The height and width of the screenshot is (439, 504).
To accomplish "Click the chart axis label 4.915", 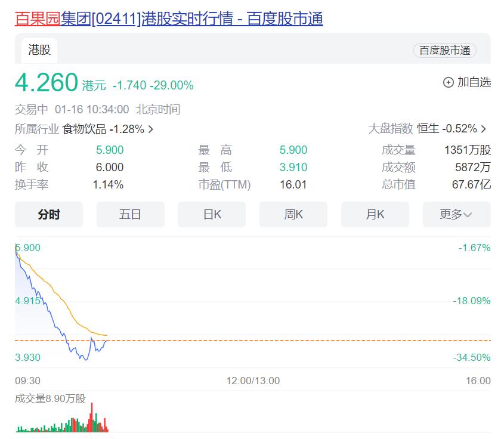I will pyautogui.click(x=27, y=301).
